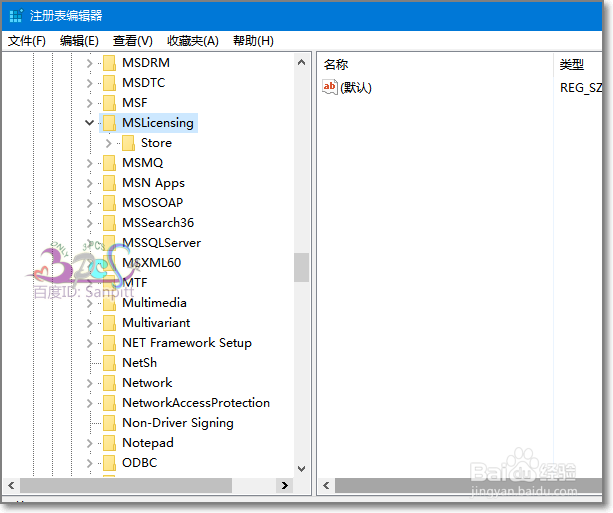Select the NetSh key label
Screen dimensions: 613x513
(140, 363)
